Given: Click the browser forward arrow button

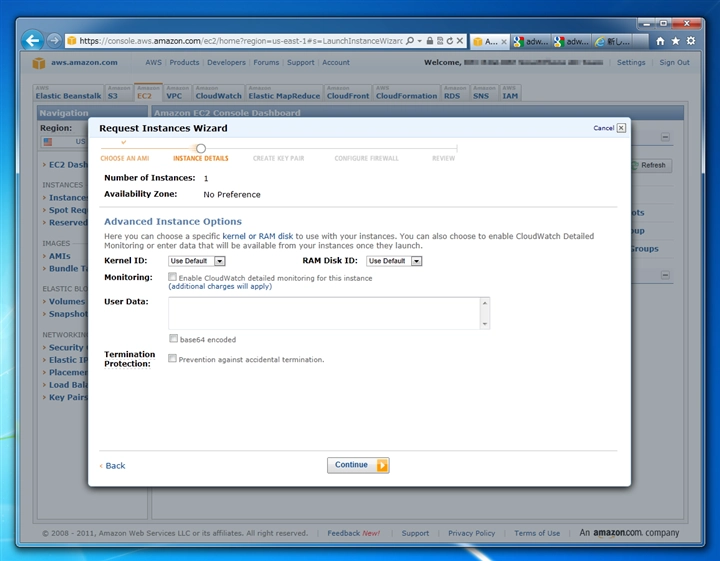Looking at the screenshot, I should [54, 41].
